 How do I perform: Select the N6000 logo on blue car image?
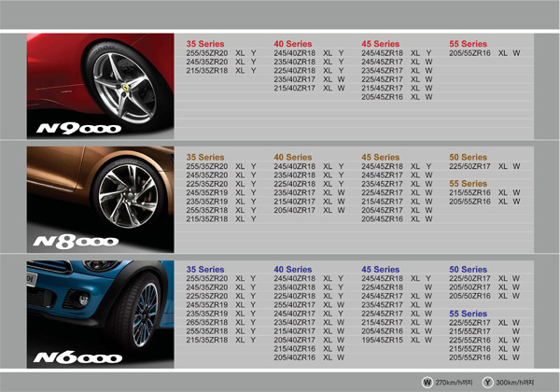coord(77,357)
